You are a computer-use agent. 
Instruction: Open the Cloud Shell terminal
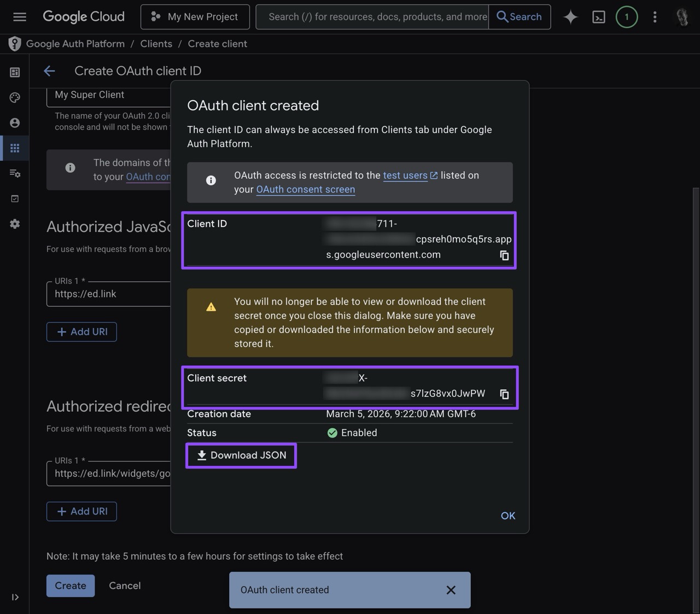pyautogui.click(x=598, y=16)
